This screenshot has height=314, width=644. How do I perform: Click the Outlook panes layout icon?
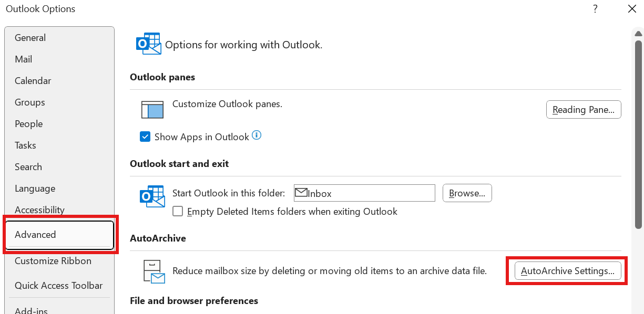(152, 109)
